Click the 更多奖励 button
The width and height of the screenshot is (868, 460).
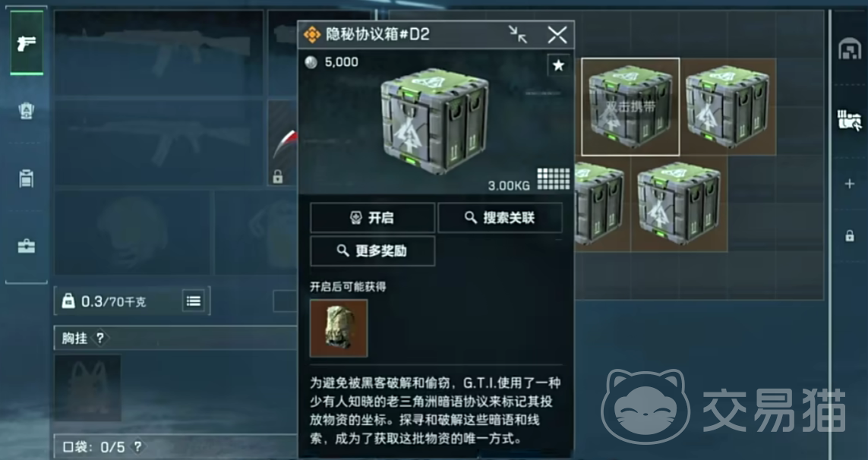pyautogui.click(x=373, y=250)
